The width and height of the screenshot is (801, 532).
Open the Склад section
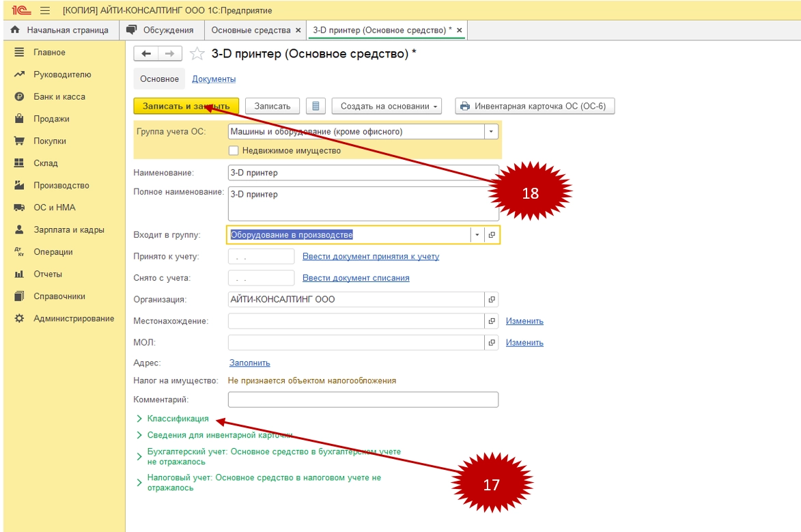(x=46, y=163)
